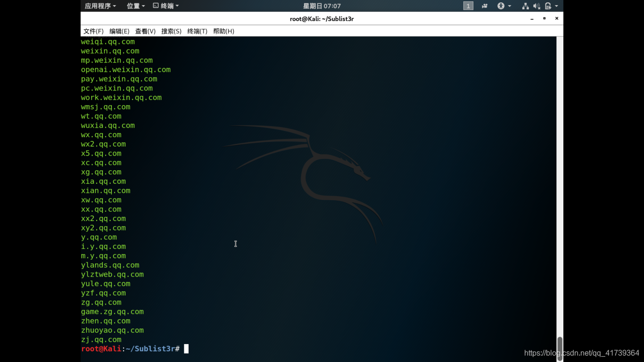
Task: Open the 终端(T) menu
Action: [x=197, y=31]
